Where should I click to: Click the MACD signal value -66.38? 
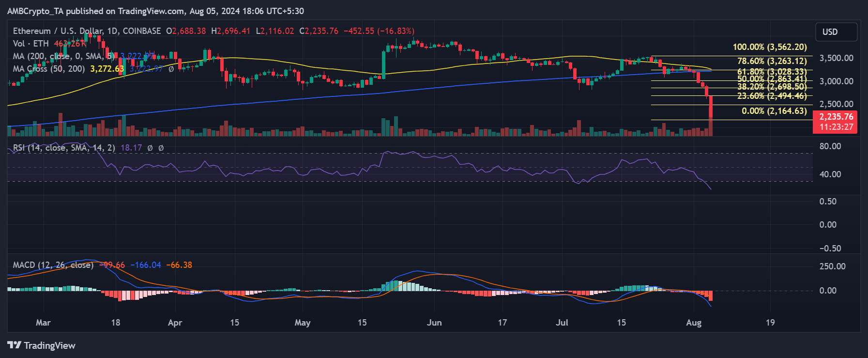(x=179, y=265)
